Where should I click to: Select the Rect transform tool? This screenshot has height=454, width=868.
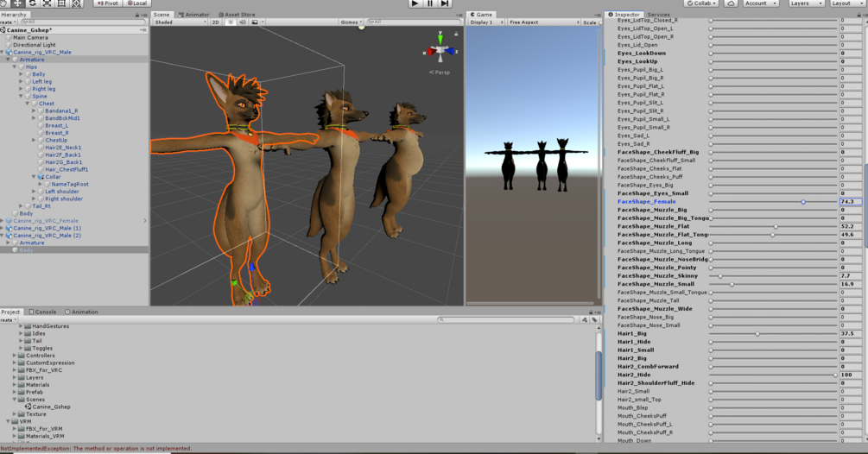(x=61, y=3)
